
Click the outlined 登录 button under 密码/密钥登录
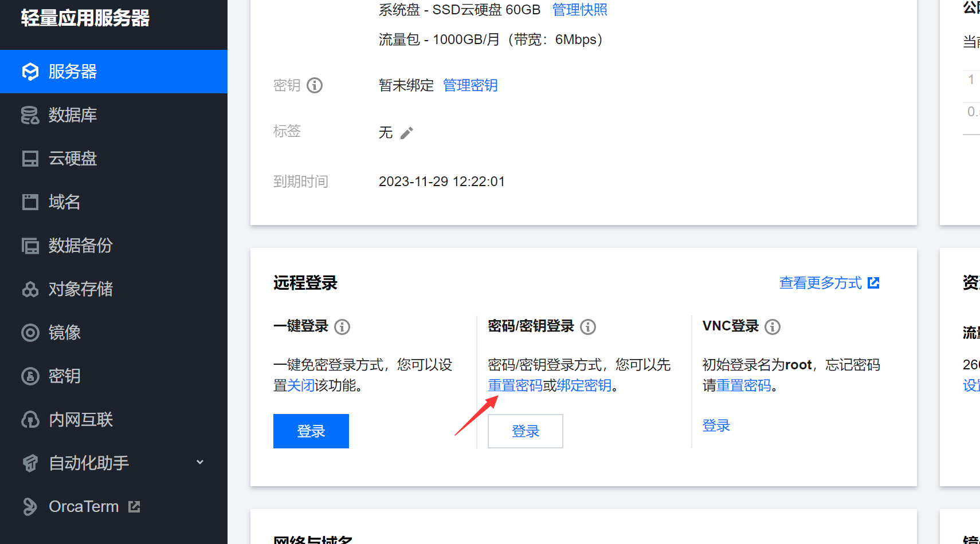(526, 431)
